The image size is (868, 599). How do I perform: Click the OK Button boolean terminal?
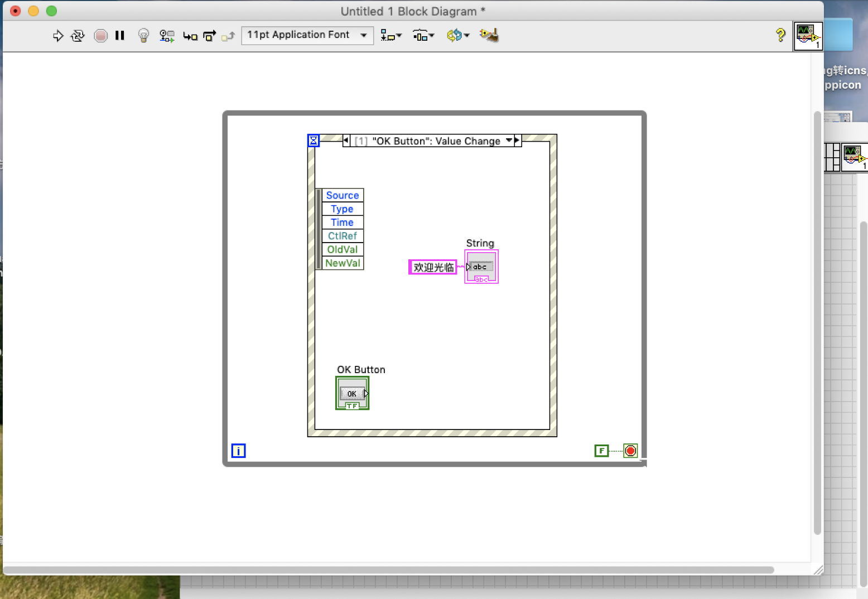[352, 393]
